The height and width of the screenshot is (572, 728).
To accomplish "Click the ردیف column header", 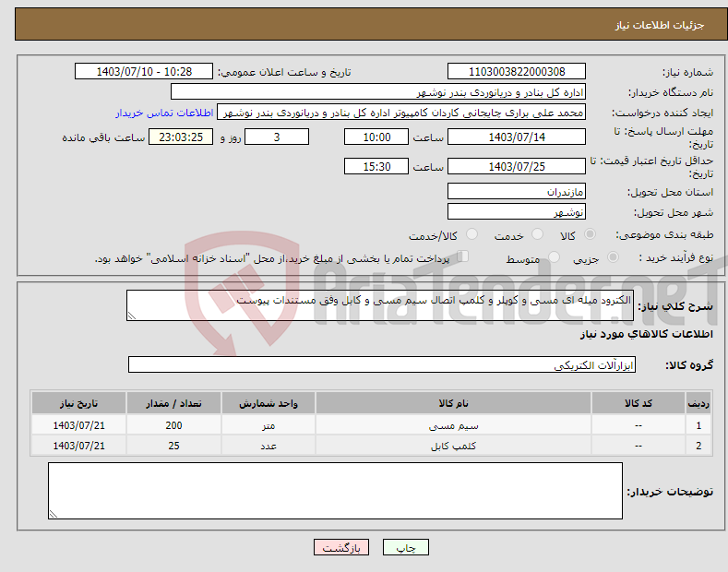I will pos(698,403).
